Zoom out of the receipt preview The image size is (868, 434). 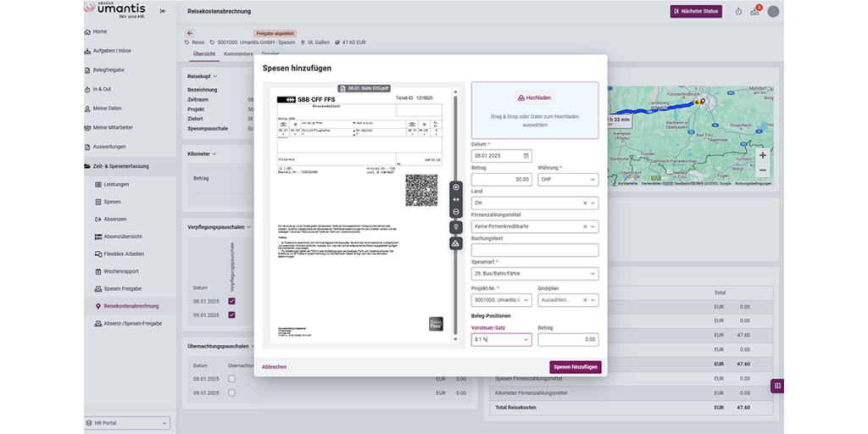(x=456, y=212)
